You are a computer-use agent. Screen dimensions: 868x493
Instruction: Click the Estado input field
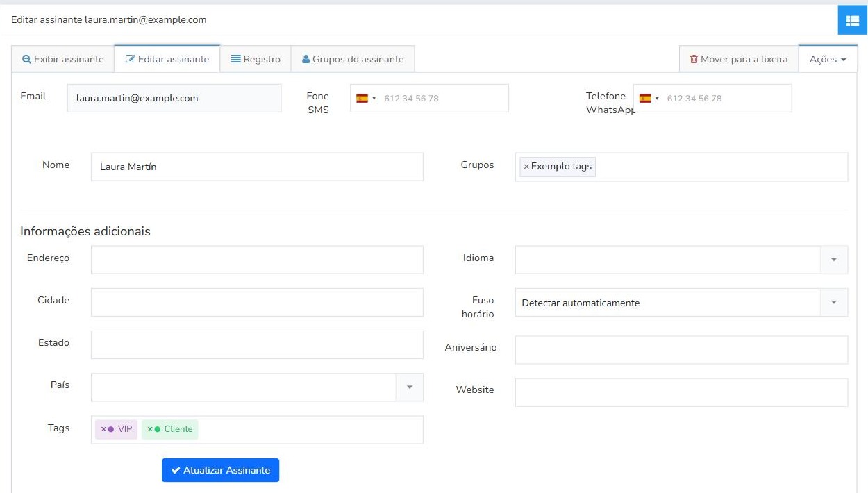(x=257, y=344)
